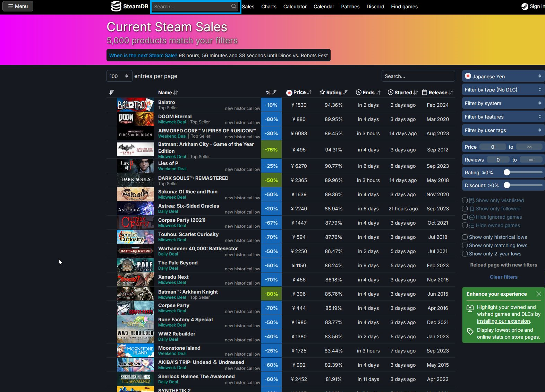Open Patches in top navigation
The height and width of the screenshot is (392, 545).
(350, 7)
